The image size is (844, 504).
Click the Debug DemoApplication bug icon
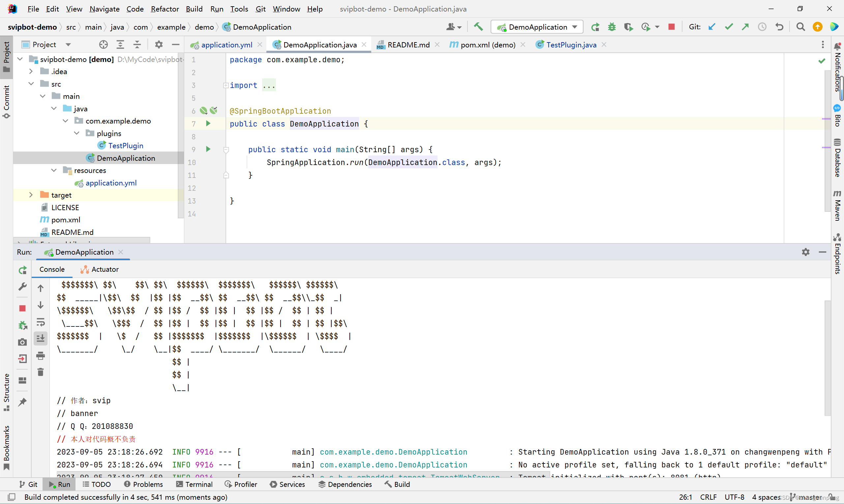612,27
